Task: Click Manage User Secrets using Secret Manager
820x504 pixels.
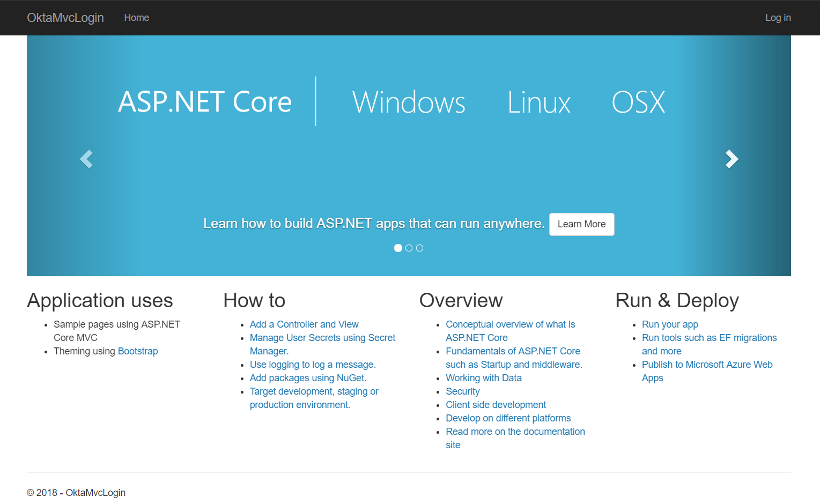Action: coord(322,338)
